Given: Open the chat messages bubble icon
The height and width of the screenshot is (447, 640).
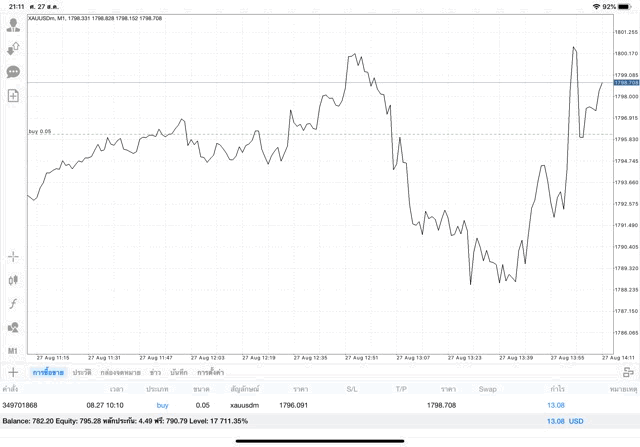Looking at the screenshot, I should click(x=13, y=72).
